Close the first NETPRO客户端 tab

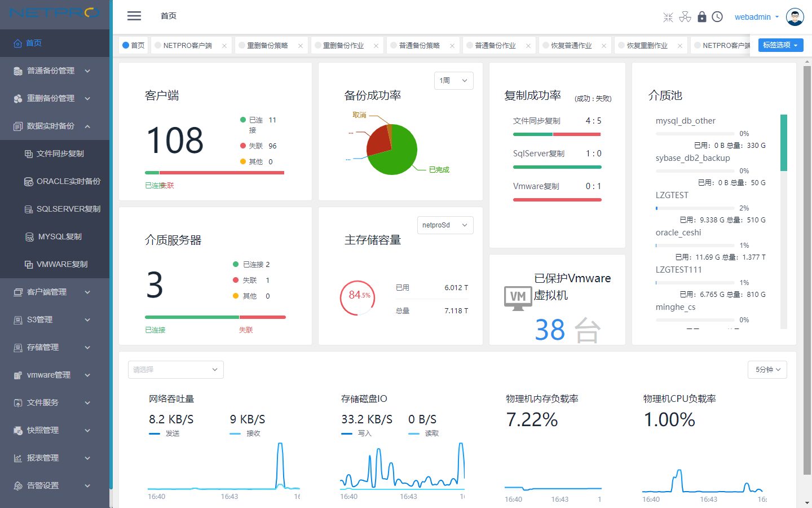coord(224,46)
